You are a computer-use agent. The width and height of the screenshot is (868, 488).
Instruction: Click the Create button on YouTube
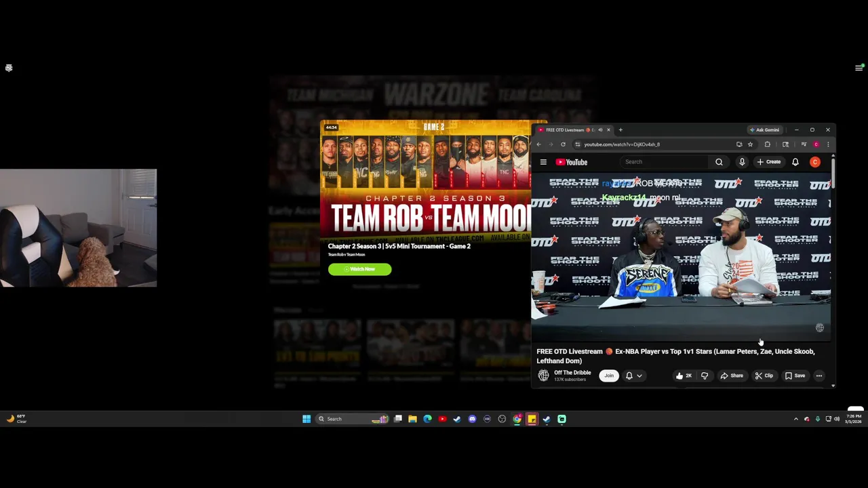pos(769,162)
